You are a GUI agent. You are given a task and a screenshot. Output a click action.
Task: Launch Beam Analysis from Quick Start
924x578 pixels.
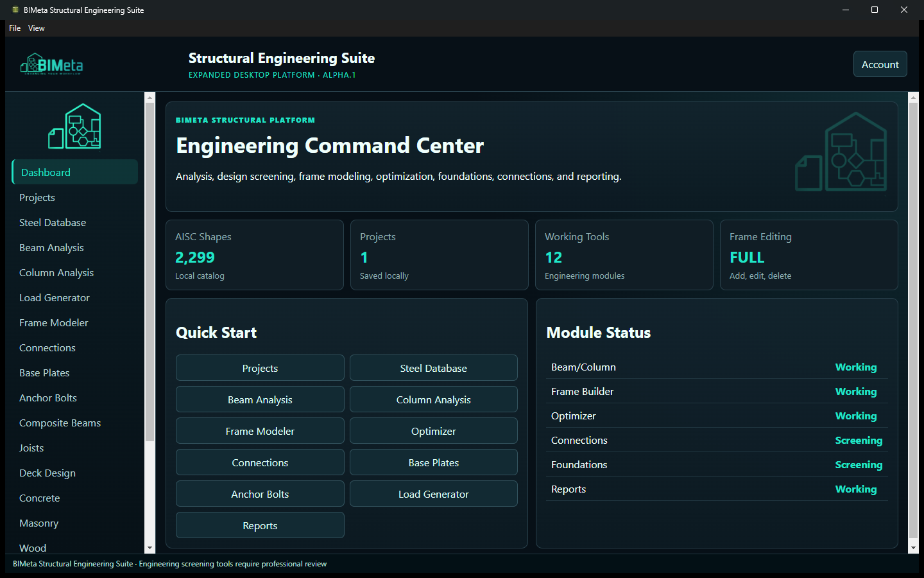pyautogui.click(x=260, y=399)
